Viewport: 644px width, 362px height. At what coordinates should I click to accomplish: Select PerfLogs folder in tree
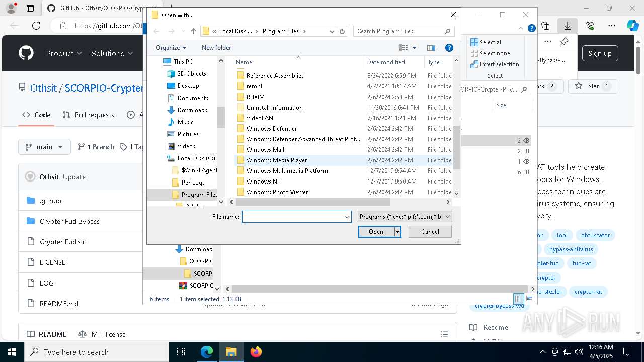193,183
